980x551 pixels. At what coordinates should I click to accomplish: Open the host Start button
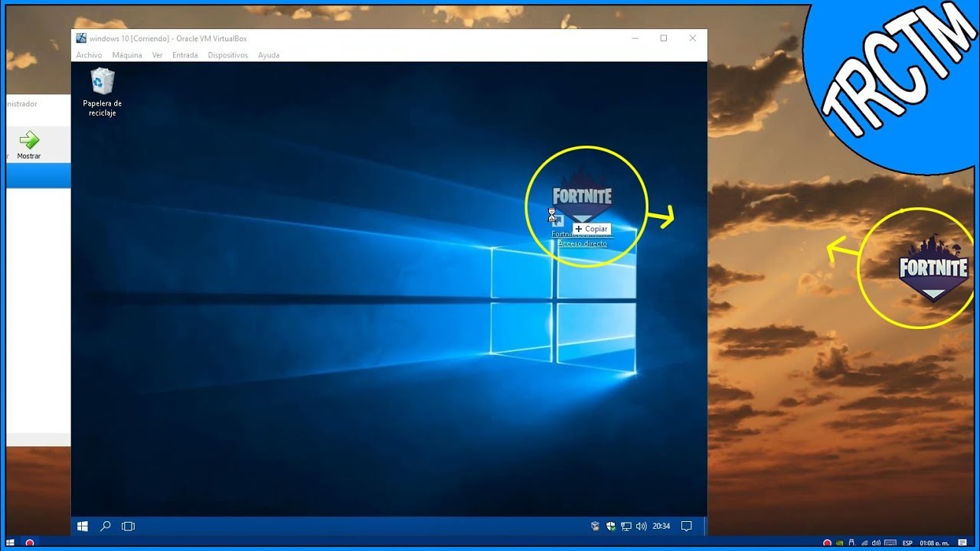[x=10, y=543]
